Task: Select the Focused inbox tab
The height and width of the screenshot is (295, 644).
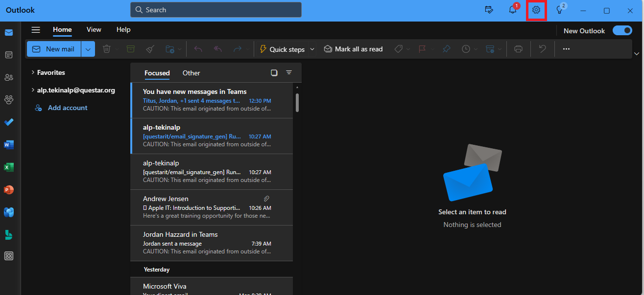Action: point(157,73)
